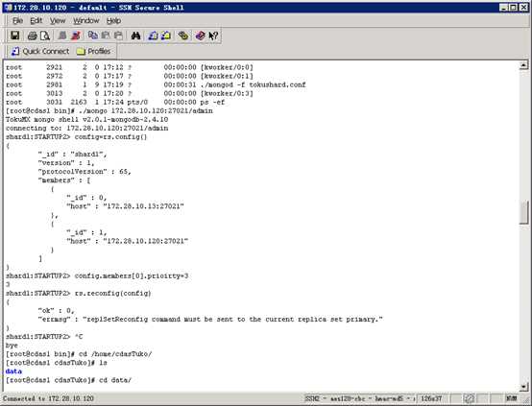Click the '"protocolVersion" : 65' line
Image resolution: width=532 pixels, height=406 pixels.
85,172
